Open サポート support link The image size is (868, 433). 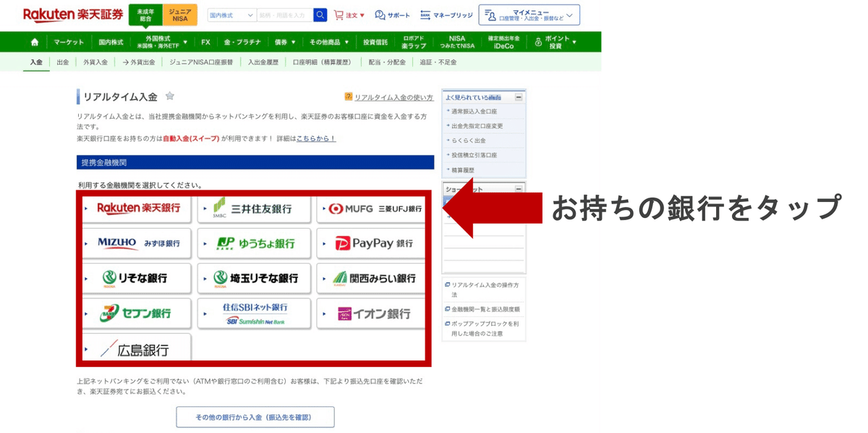[x=392, y=14]
